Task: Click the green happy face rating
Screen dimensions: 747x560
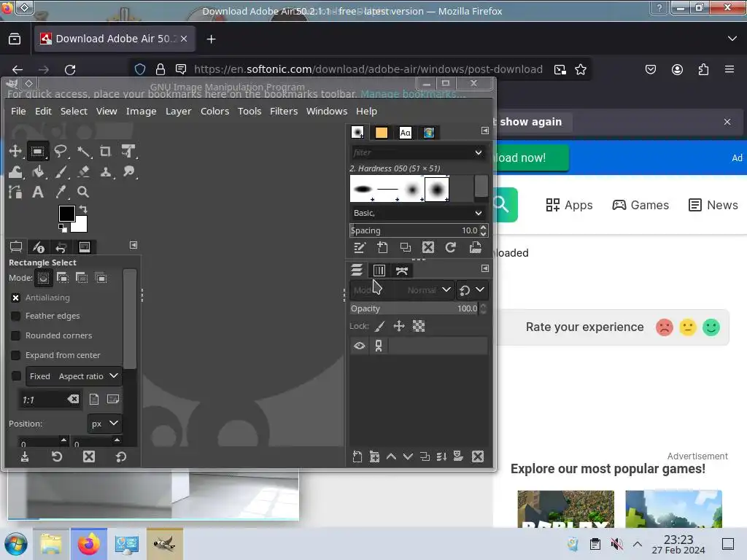Action: [x=711, y=327]
